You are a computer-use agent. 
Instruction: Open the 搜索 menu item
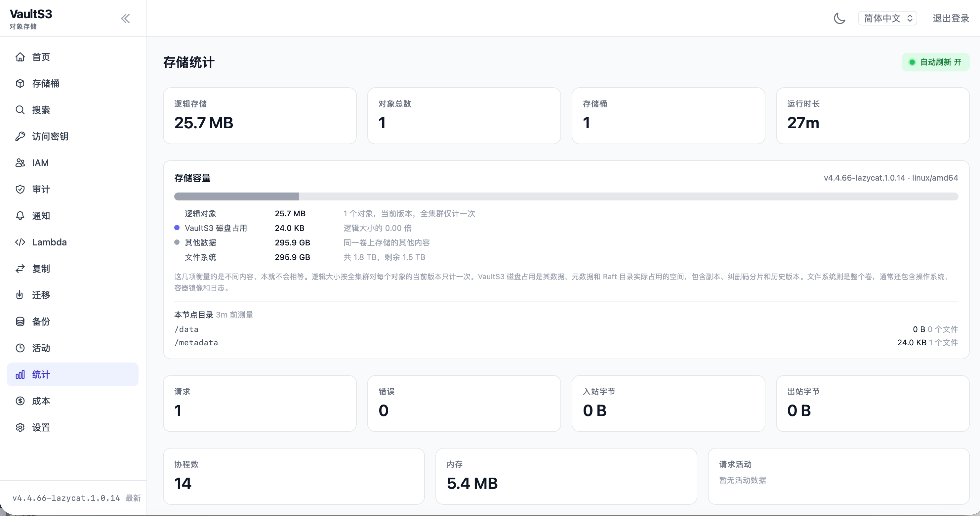coord(73,110)
